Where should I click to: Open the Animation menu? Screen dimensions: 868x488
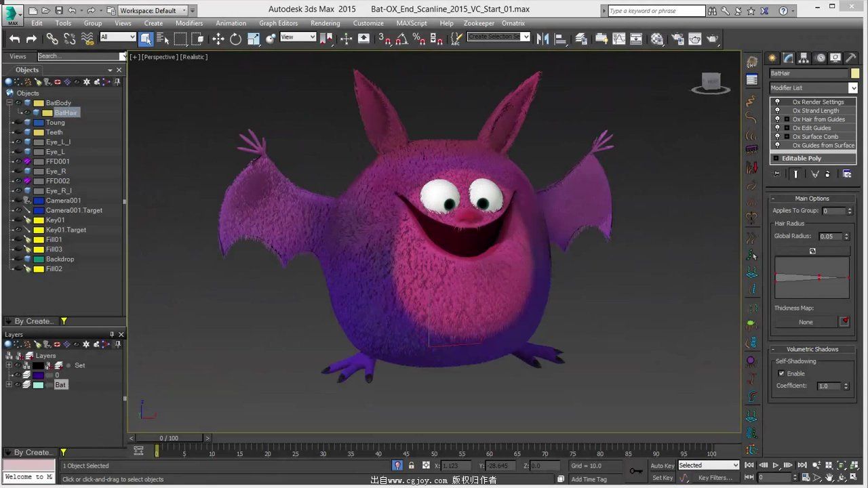(x=231, y=23)
